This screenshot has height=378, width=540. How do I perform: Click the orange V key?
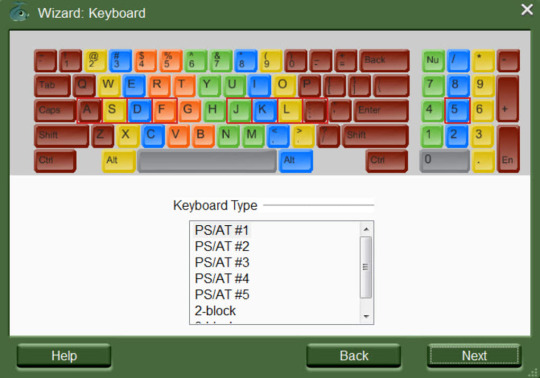tap(178, 136)
